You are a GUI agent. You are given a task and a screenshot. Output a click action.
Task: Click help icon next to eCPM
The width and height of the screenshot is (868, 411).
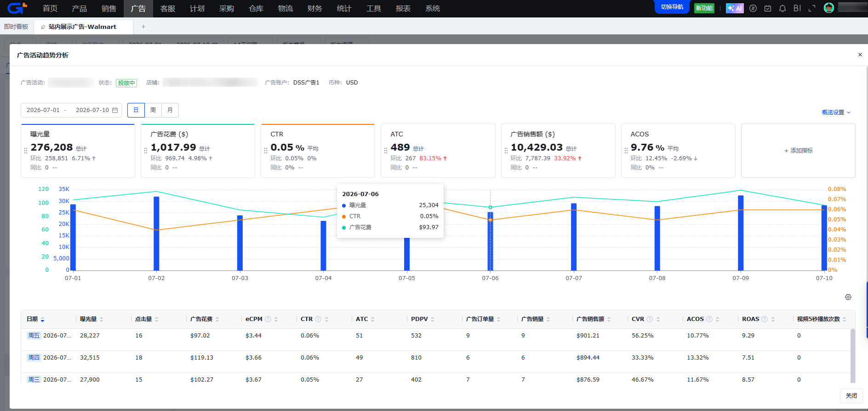(x=268, y=319)
